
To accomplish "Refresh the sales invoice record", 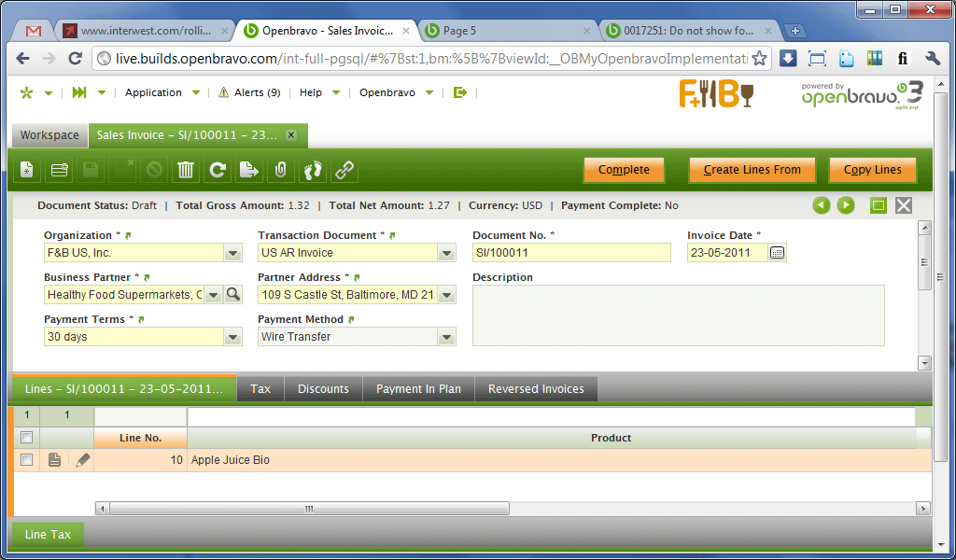I will click(217, 170).
